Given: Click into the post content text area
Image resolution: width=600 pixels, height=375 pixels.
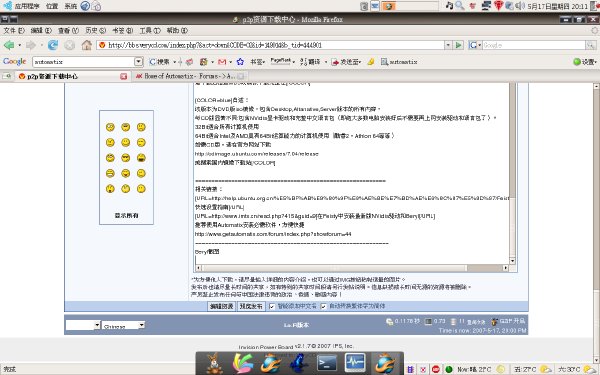Looking at the screenshot, I should point(351,173).
